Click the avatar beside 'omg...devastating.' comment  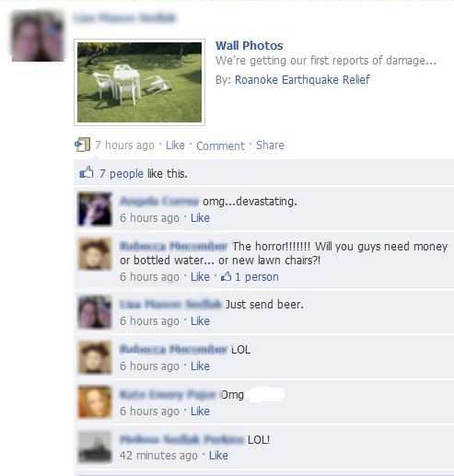pos(95,209)
